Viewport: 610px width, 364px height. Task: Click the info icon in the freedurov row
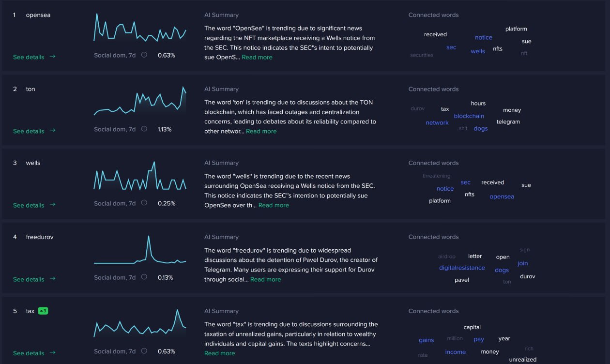pos(144,277)
